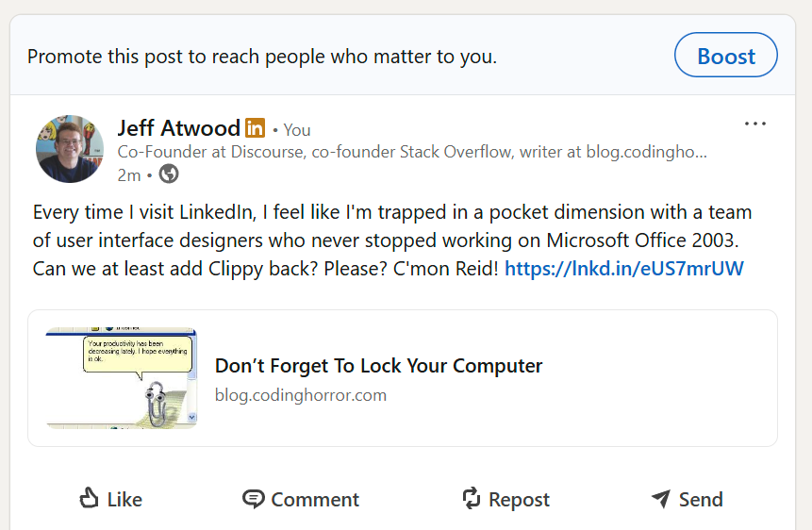Click the gold LinkedIn Premium badge
The image size is (812, 530).
point(255,128)
